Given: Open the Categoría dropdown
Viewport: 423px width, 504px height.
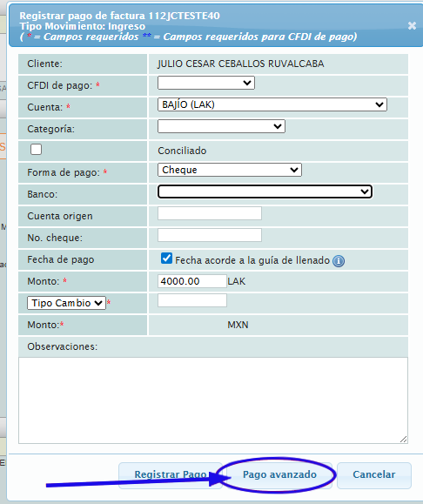Looking at the screenshot, I should point(221,126).
